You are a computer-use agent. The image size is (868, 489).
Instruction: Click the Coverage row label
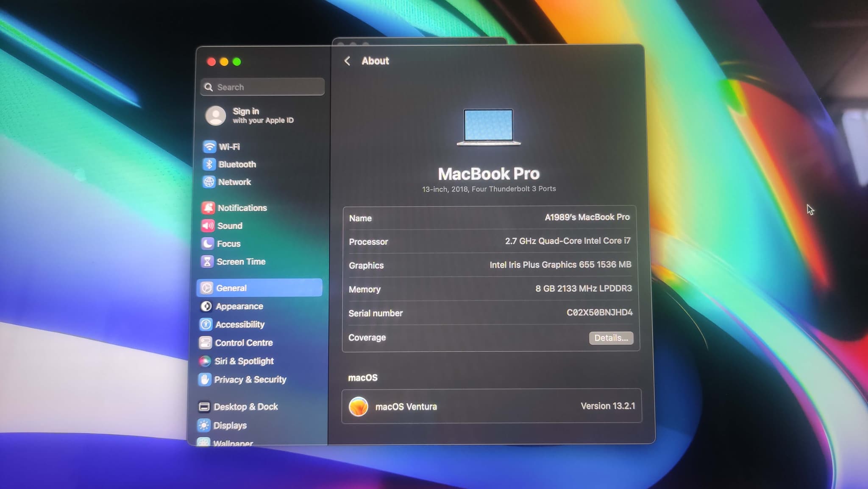click(367, 338)
